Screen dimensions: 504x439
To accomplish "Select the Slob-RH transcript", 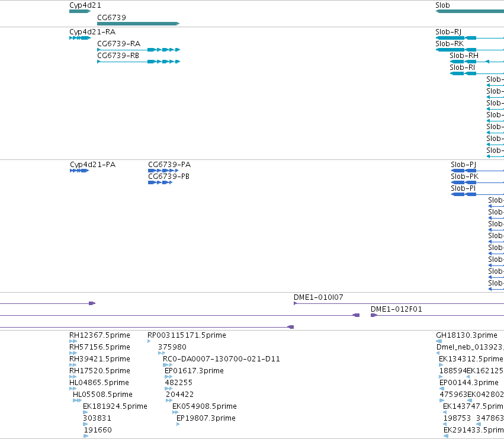I will point(477,62).
